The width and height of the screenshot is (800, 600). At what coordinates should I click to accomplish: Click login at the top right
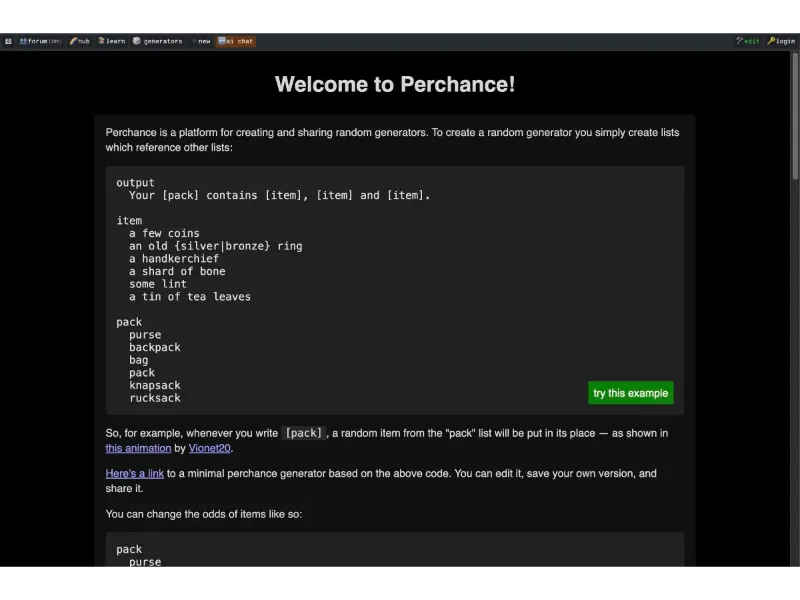click(785, 41)
